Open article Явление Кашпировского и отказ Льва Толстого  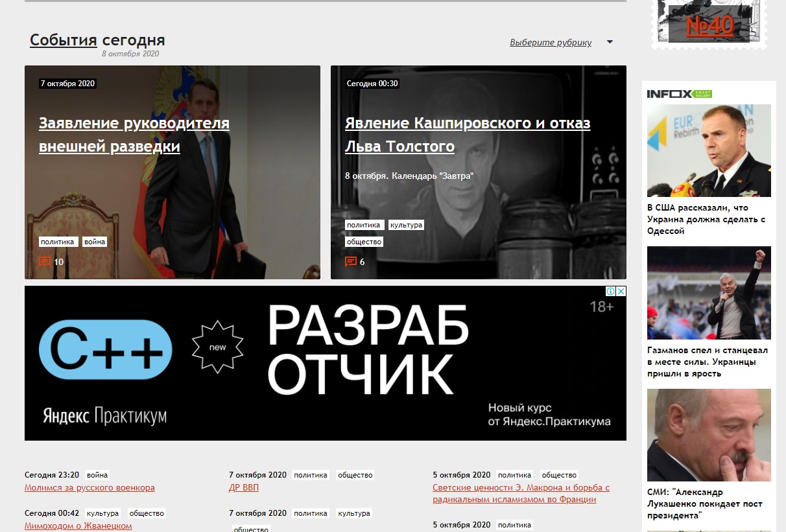(468, 135)
